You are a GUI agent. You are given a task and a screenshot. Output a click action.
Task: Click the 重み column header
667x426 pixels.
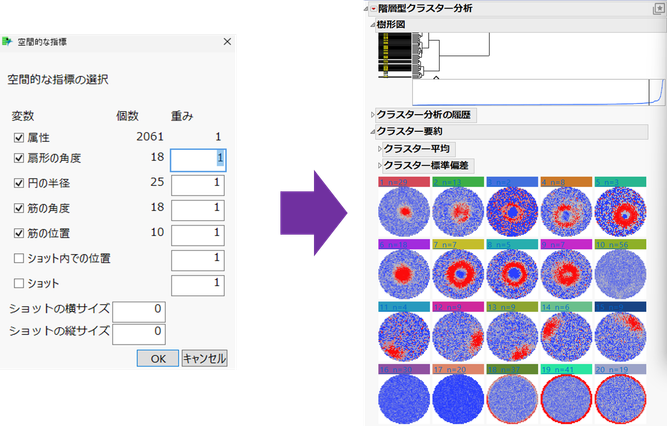click(x=182, y=116)
